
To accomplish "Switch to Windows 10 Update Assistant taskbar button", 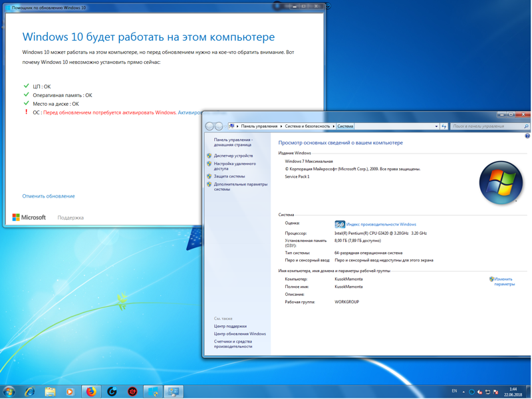I will pos(153,392).
